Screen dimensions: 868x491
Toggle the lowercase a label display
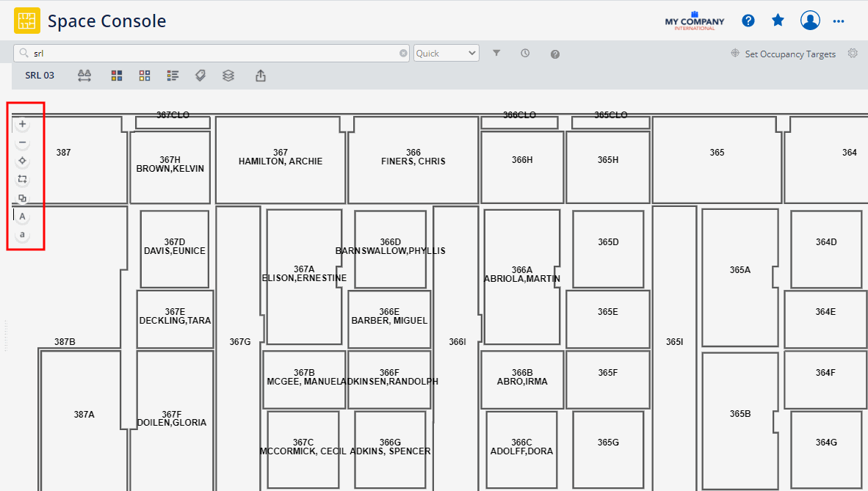[x=22, y=234]
